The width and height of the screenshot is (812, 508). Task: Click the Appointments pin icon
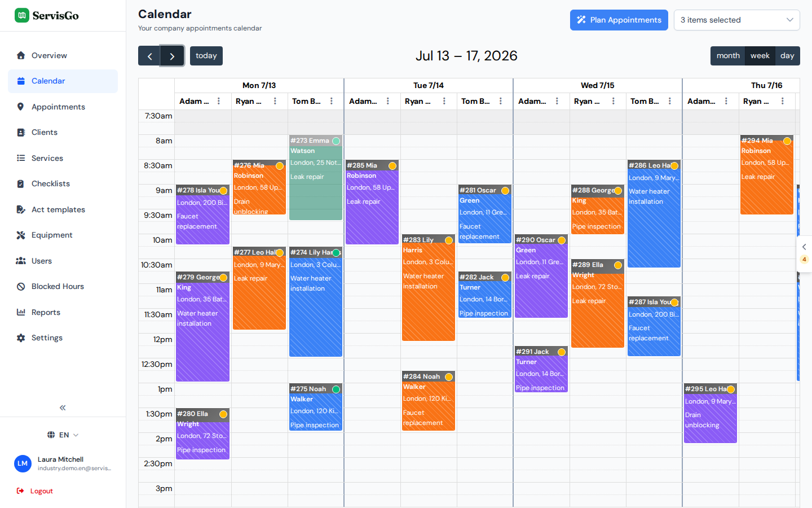(x=21, y=107)
